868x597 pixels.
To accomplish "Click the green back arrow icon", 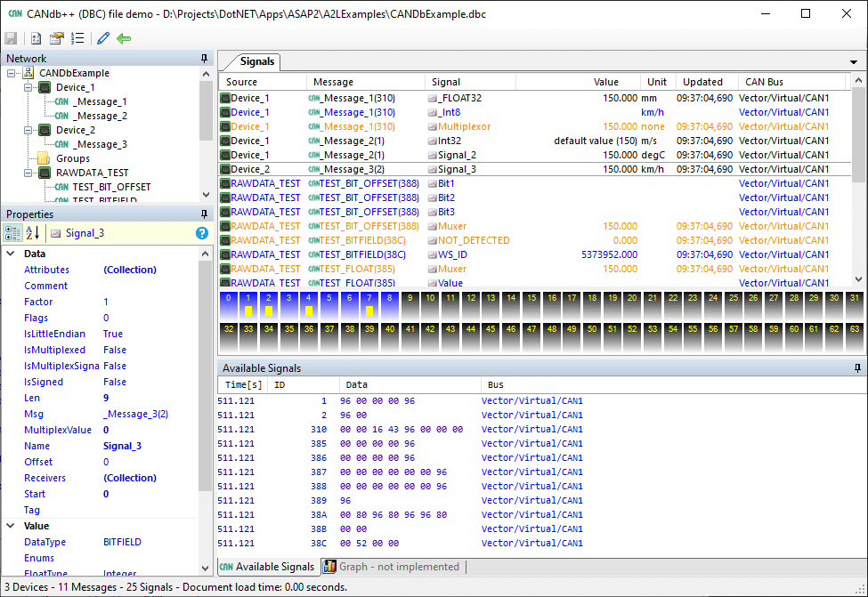I will coord(124,38).
